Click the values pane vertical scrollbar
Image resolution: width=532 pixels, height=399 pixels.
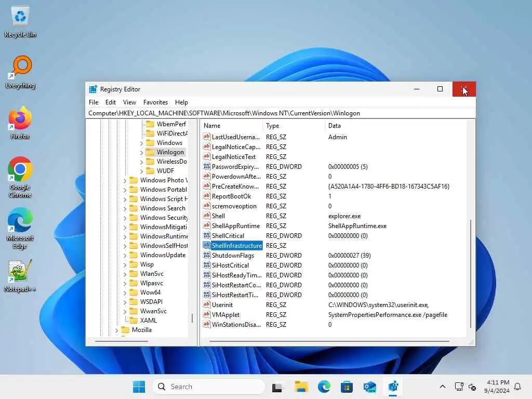(x=471, y=273)
